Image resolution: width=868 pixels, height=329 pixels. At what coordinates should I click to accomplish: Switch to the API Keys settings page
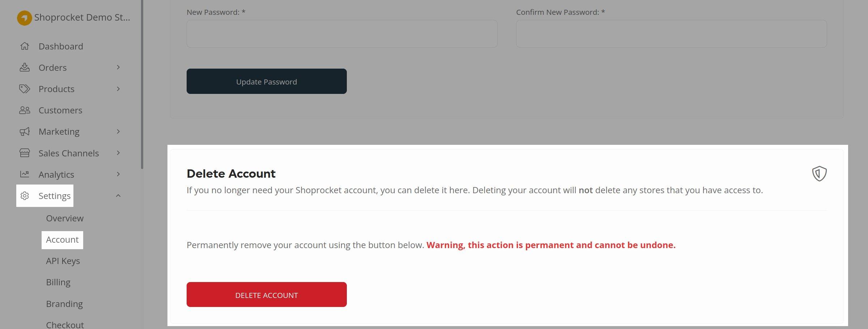coord(63,261)
